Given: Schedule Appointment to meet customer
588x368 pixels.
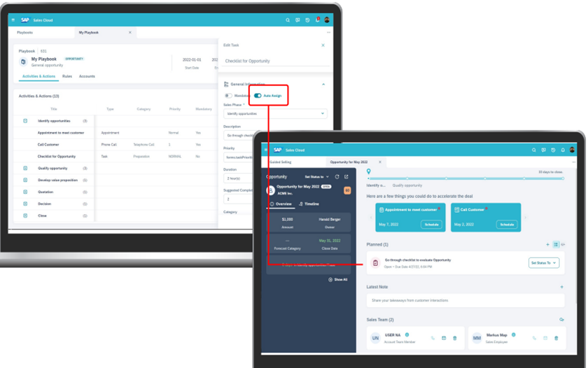Looking at the screenshot, I should click(431, 225).
